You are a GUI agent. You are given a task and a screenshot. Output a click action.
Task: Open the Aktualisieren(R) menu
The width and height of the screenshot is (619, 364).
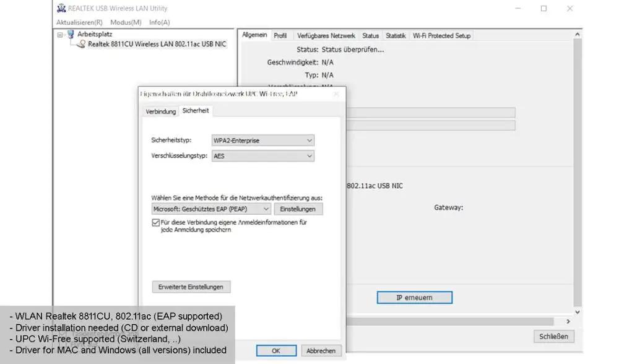click(79, 22)
